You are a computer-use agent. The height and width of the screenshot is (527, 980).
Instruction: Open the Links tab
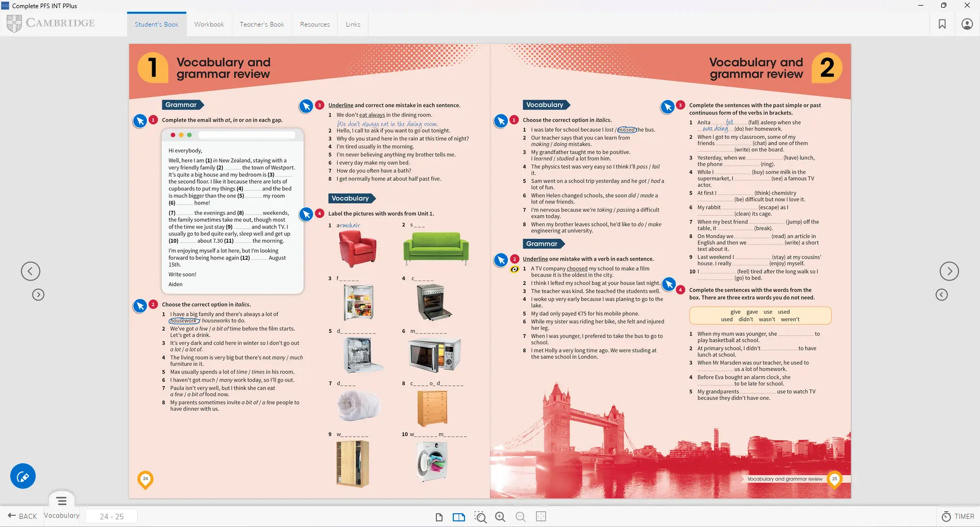[353, 24]
